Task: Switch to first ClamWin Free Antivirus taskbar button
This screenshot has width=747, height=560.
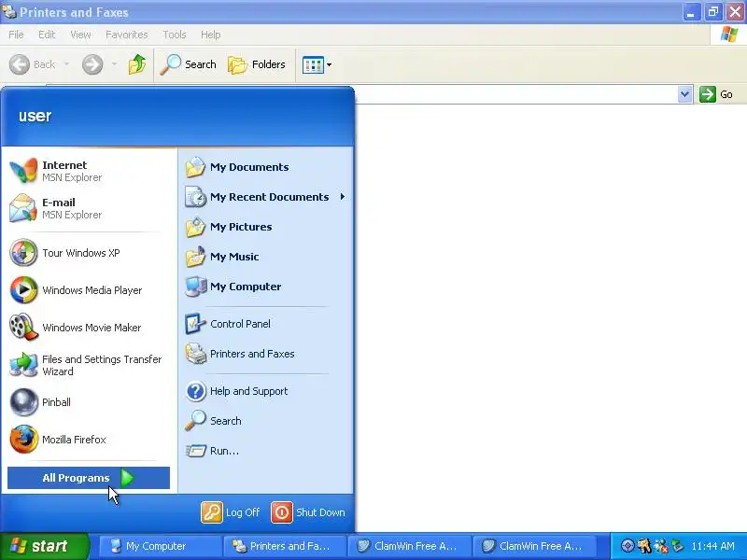Action: tap(410, 546)
